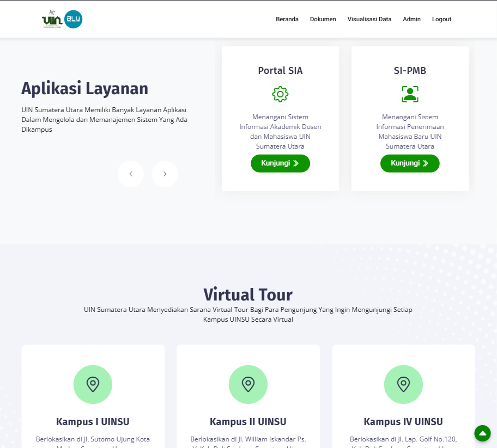Show next application slide
This screenshot has height=448, width=497.
165,174
